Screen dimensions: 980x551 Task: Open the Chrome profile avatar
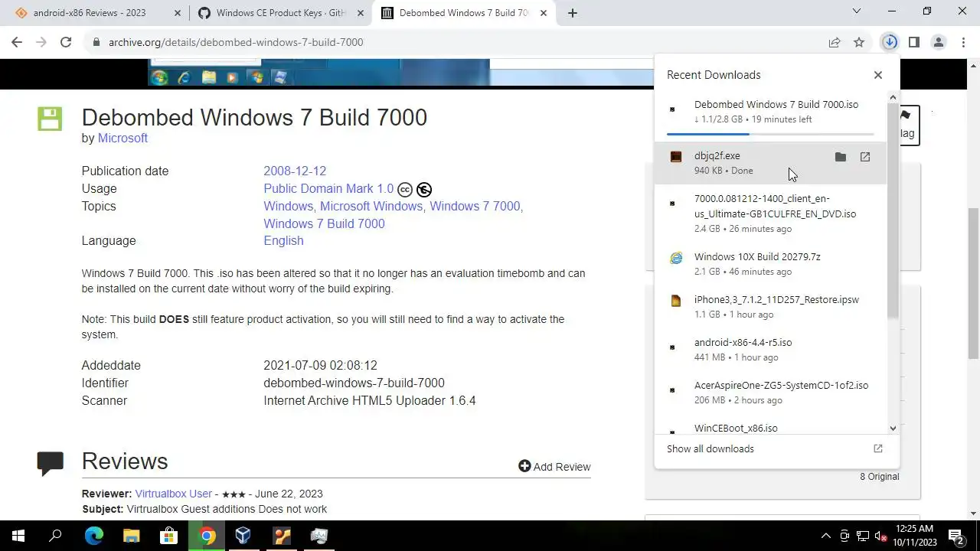coord(938,42)
